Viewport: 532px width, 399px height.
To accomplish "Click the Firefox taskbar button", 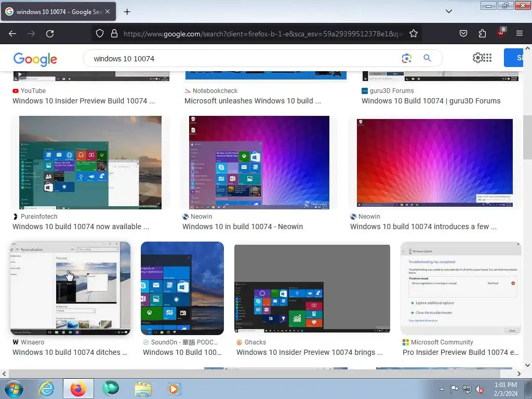I will [x=78, y=389].
